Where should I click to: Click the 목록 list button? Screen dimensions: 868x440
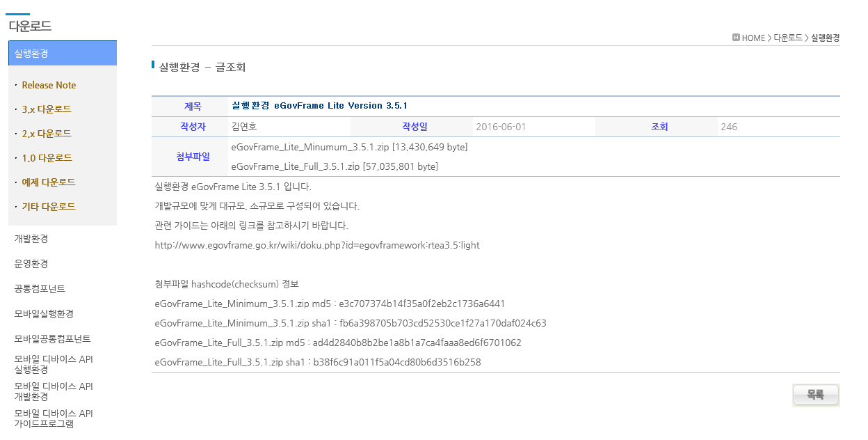815,395
